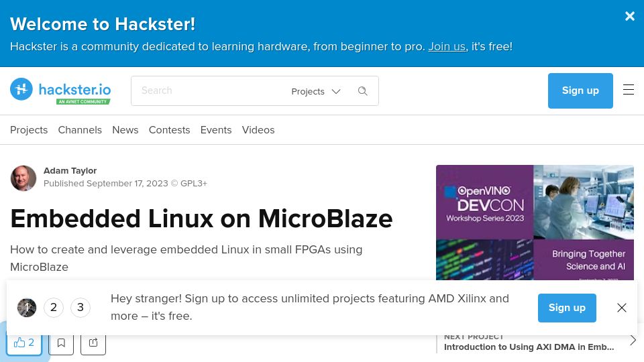This screenshot has height=362, width=644.
Task: Go to next project with chevron arrow
Action: tap(633, 341)
